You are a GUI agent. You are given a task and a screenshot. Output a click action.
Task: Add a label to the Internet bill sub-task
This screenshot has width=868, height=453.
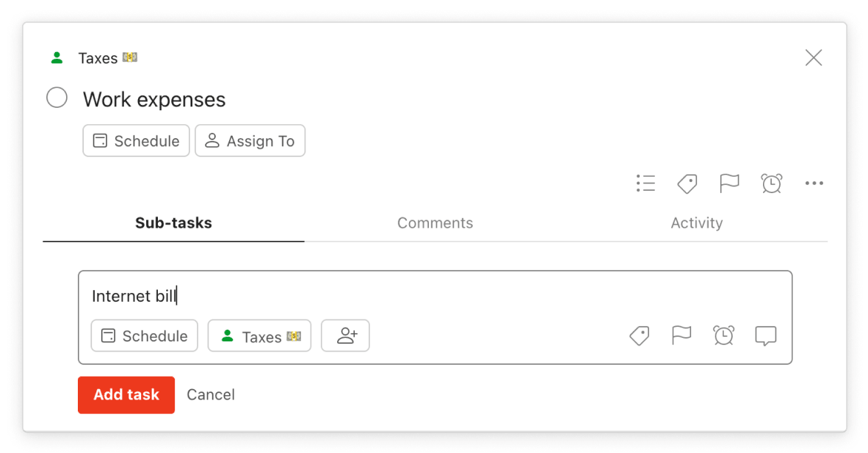[x=639, y=336]
